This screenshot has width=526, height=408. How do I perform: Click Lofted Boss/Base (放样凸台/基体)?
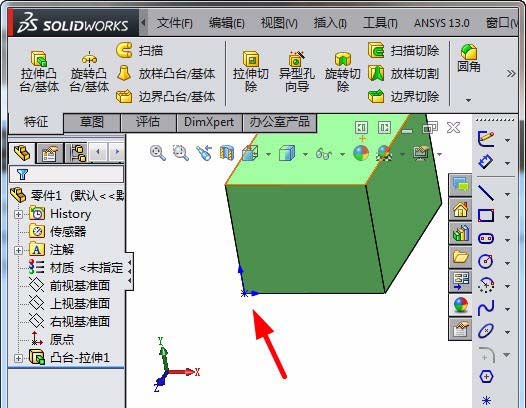coord(166,73)
